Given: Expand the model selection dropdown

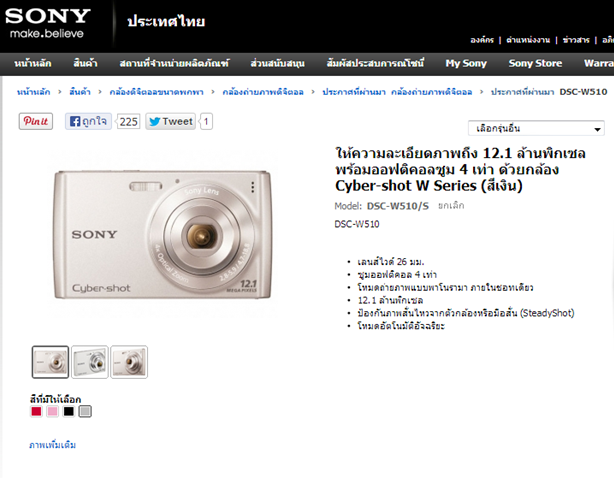Looking at the screenshot, I should (x=536, y=128).
